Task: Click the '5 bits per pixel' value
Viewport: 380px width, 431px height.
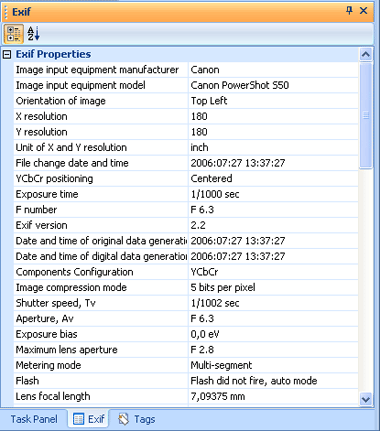Action: 223,287
